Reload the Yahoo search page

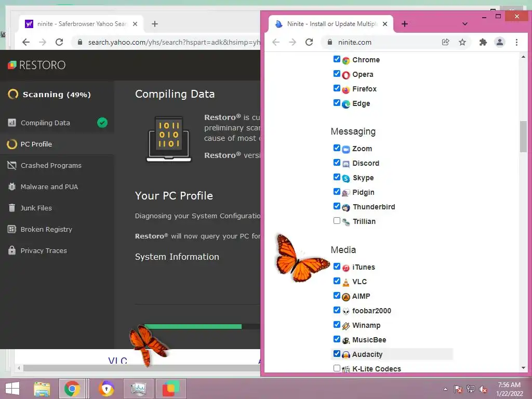click(x=59, y=42)
